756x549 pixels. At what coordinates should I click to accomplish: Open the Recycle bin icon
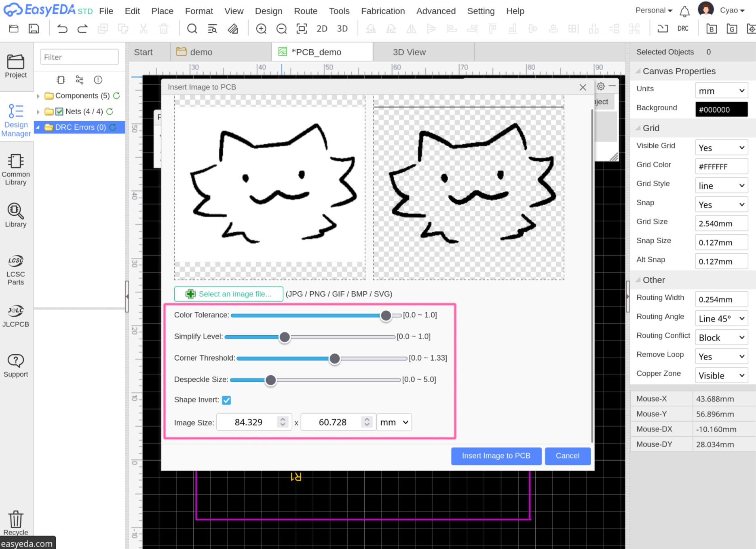[x=16, y=523]
